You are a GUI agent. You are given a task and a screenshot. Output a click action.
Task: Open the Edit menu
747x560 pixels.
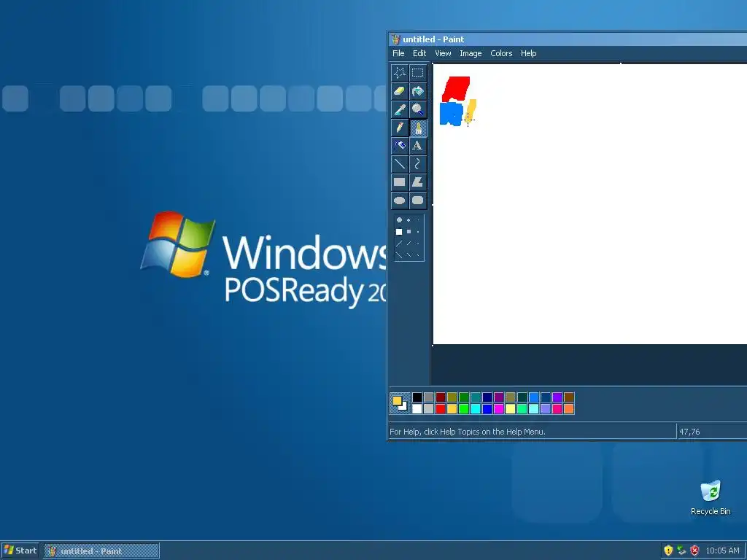coord(419,53)
